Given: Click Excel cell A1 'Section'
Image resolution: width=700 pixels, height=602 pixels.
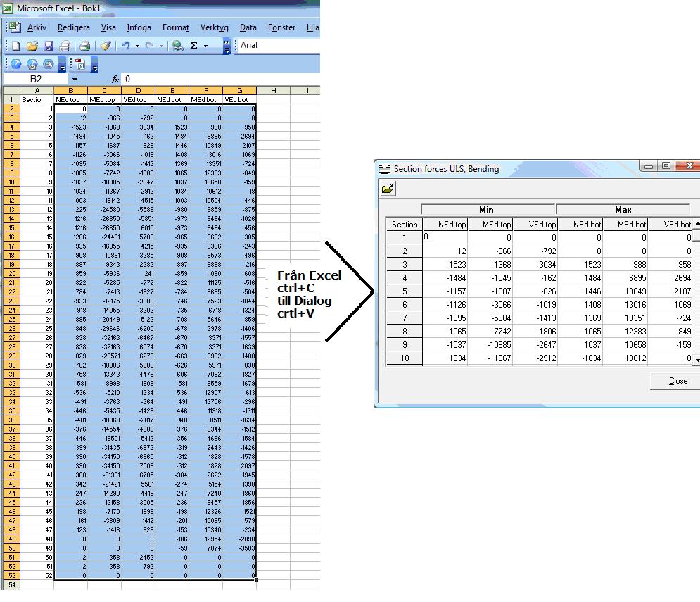Looking at the screenshot, I should point(37,100).
